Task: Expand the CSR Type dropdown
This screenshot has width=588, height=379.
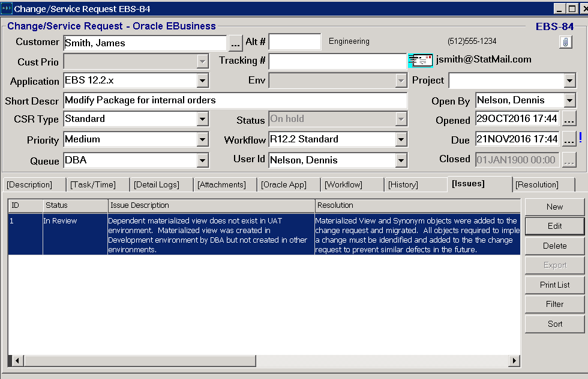Action: point(202,120)
